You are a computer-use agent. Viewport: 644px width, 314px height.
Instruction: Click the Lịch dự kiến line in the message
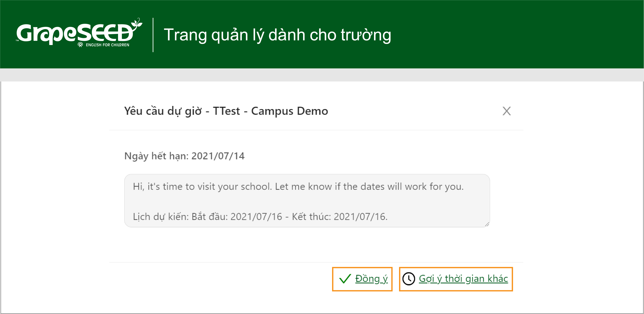(x=260, y=217)
